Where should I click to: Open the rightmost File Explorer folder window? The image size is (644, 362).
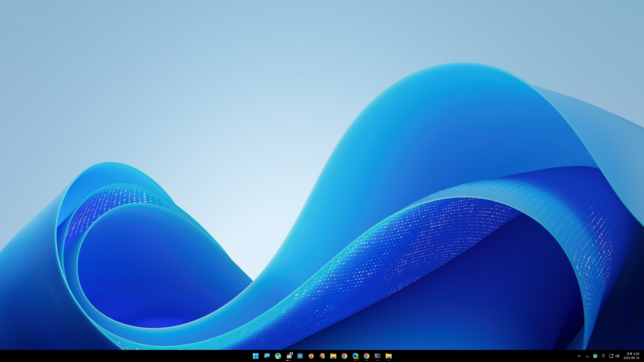pyautogui.click(x=389, y=356)
